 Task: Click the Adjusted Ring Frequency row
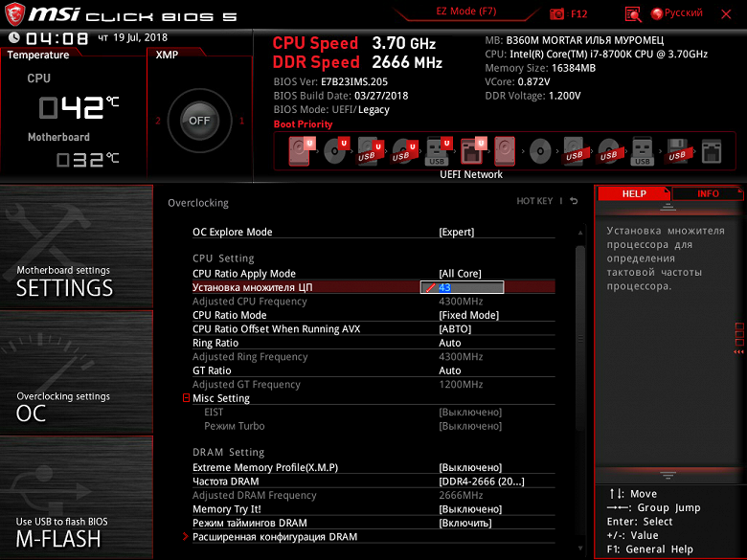click(x=373, y=357)
